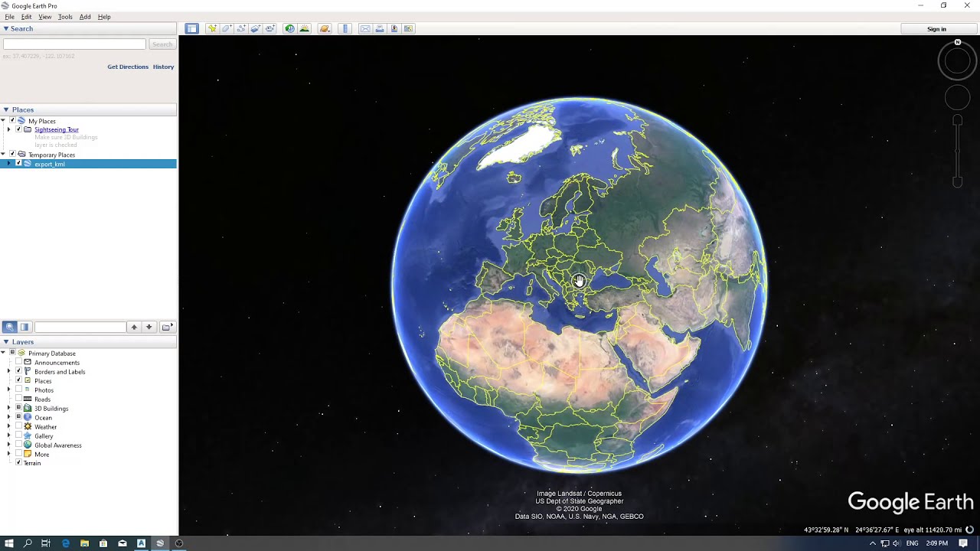This screenshot has width=980, height=551.
Task: Show historical imagery clock tool
Action: (x=289, y=29)
